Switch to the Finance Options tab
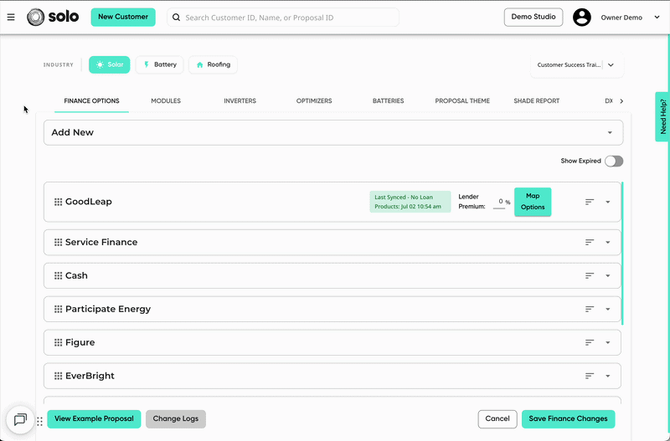This screenshot has height=441, width=670. tap(91, 101)
